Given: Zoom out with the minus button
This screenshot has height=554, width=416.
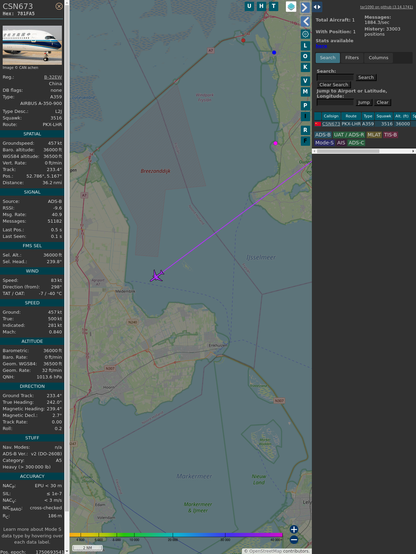Looking at the screenshot, I should pos(294,540).
